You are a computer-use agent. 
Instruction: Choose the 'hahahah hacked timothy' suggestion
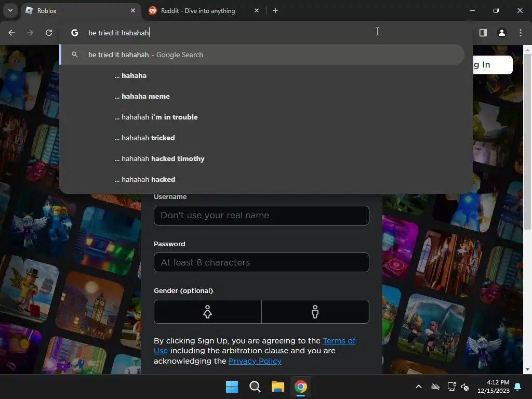pyautogui.click(x=262, y=158)
